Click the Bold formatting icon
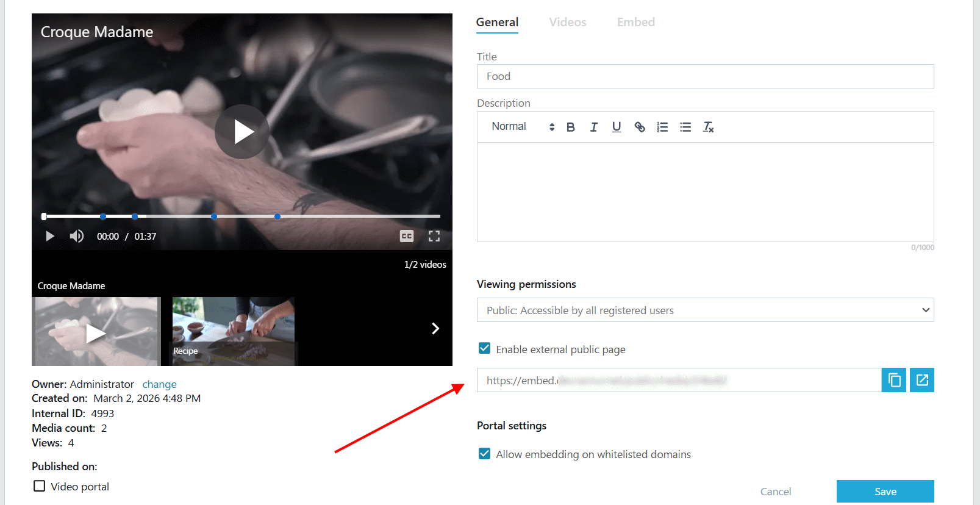 click(571, 127)
